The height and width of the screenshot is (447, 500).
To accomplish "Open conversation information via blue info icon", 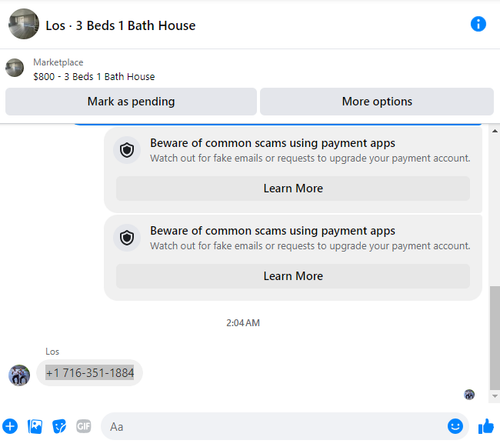I will pyautogui.click(x=478, y=24).
